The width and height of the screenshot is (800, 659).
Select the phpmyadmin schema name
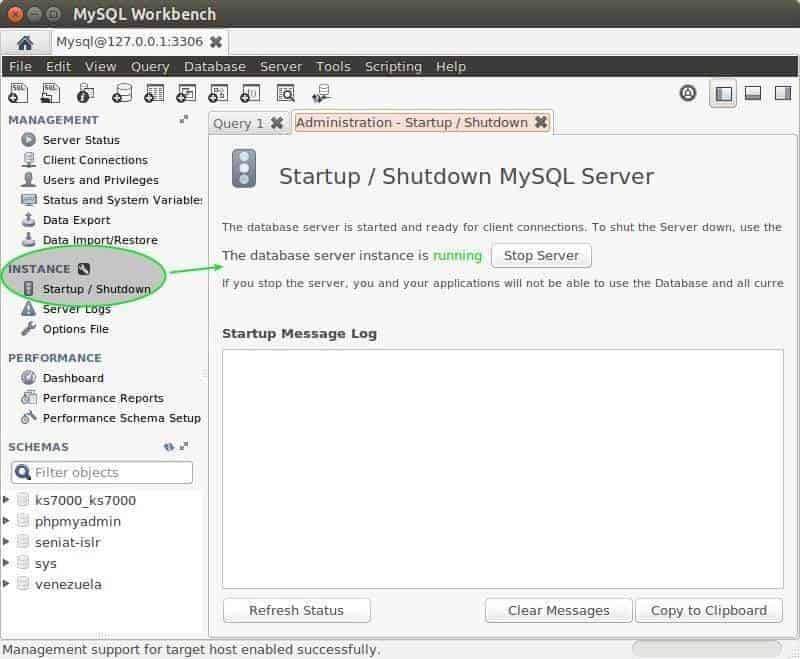pos(78,521)
